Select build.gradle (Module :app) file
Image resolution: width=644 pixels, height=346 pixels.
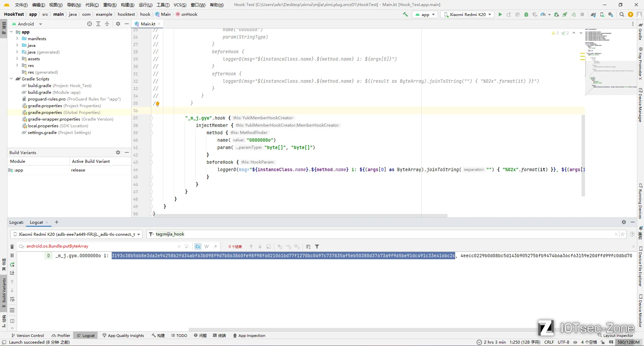(54, 92)
